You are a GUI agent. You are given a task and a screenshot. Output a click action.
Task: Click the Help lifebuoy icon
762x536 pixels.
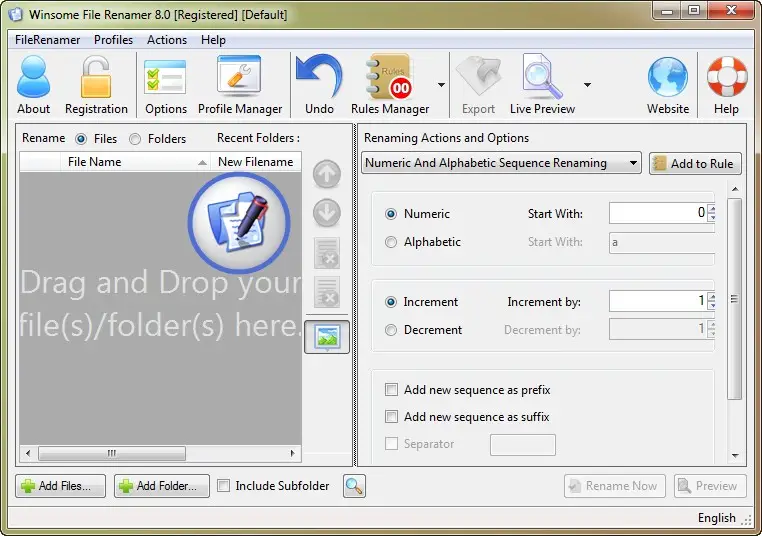click(727, 76)
